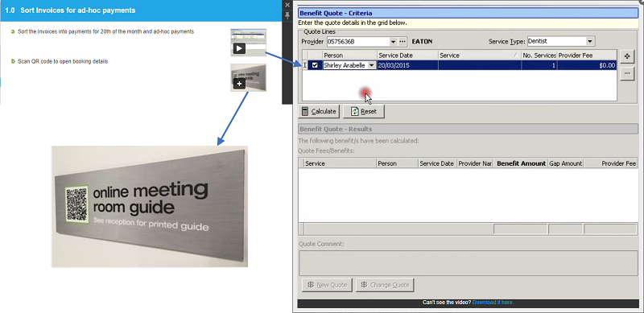Open the Provider dropdown arrow
Screen dimensions: 644x313
point(393,42)
